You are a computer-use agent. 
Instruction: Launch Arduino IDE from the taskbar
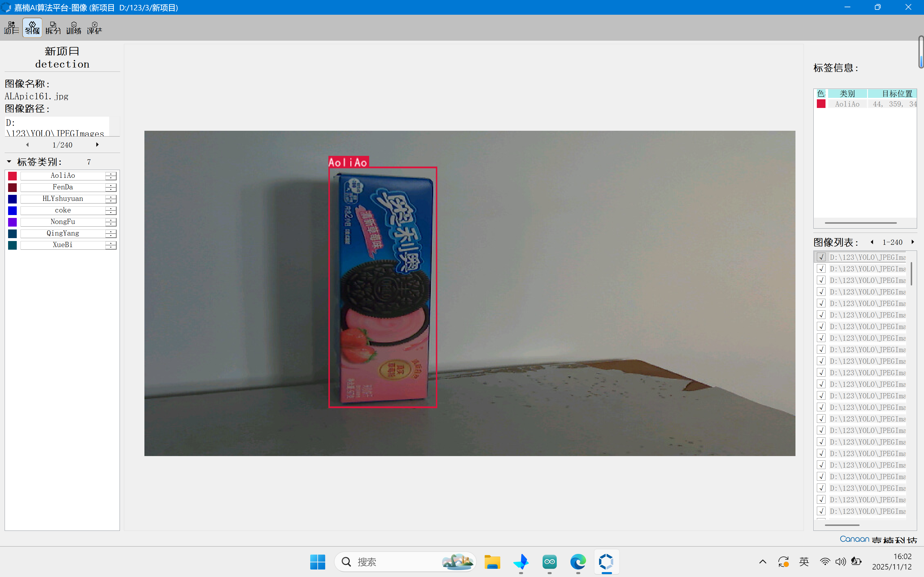pyautogui.click(x=549, y=562)
